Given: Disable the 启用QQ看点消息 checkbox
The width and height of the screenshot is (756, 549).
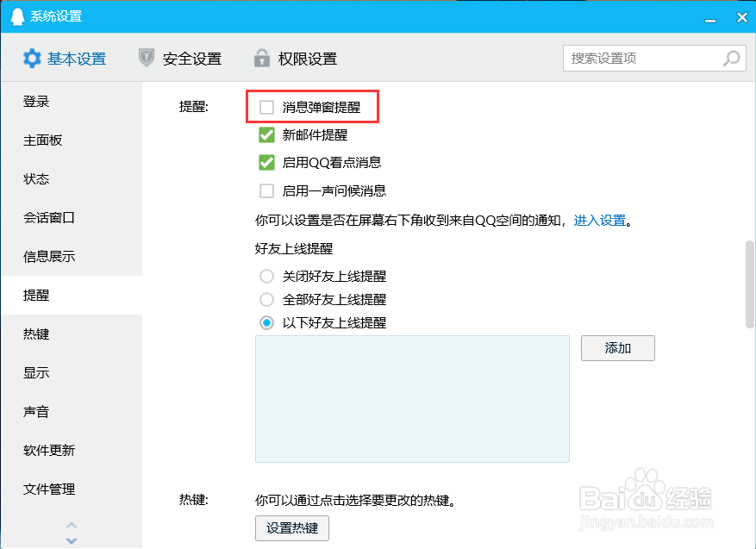Looking at the screenshot, I should coord(266,163).
